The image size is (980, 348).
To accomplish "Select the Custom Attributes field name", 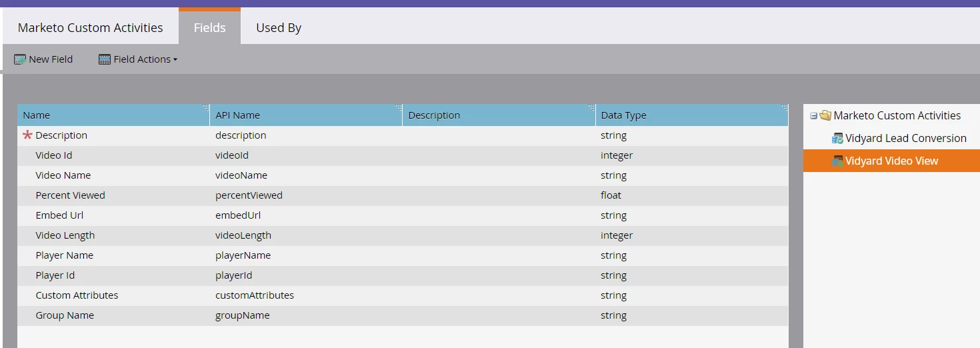I will tap(77, 295).
